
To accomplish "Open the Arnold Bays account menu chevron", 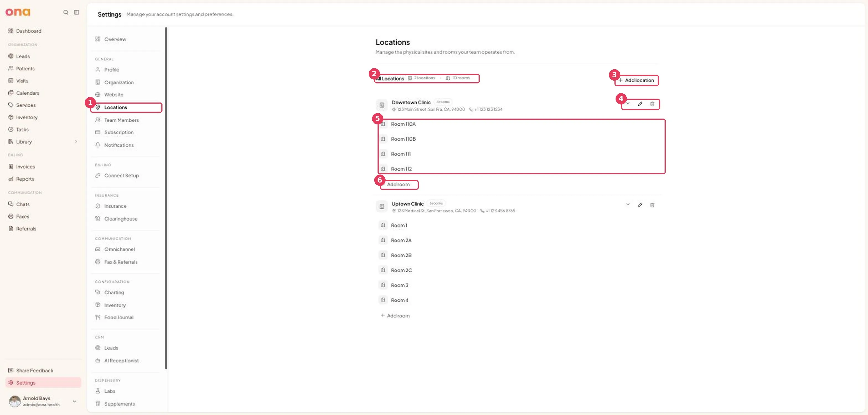I will [74, 401].
